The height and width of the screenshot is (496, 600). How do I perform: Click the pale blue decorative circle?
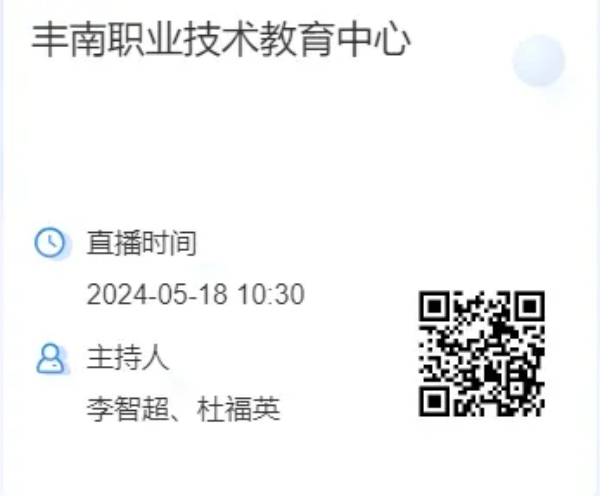pyautogui.click(x=539, y=60)
